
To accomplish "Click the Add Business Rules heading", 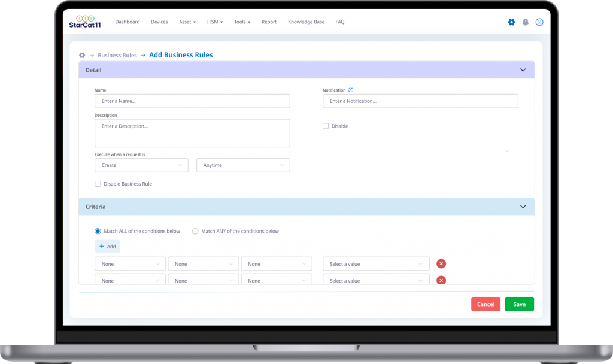I will pos(181,55).
